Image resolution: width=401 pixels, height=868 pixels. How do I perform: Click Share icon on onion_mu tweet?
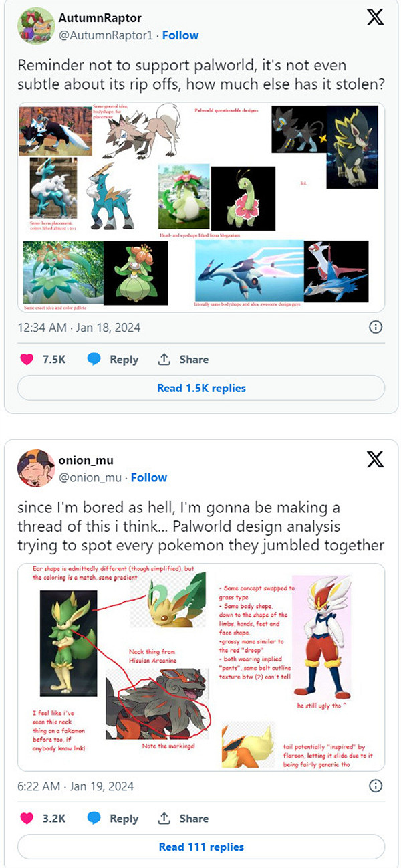pos(164,818)
